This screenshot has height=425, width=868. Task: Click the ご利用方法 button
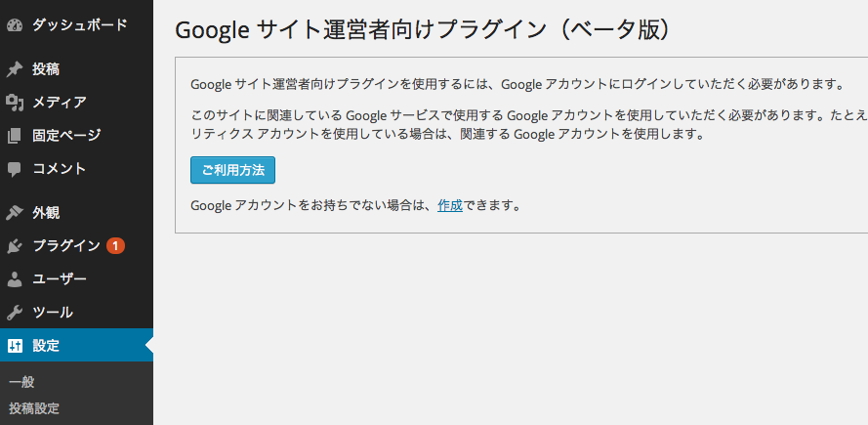click(x=232, y=170)
